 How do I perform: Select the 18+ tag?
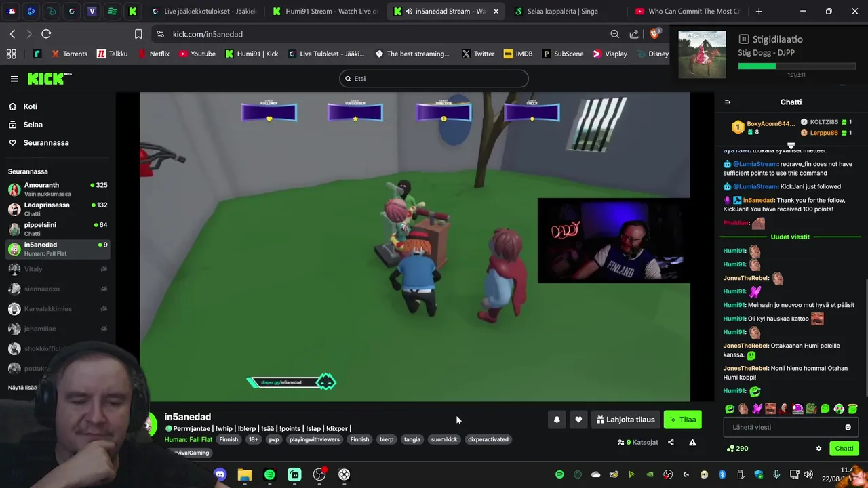tap(253, 439)
